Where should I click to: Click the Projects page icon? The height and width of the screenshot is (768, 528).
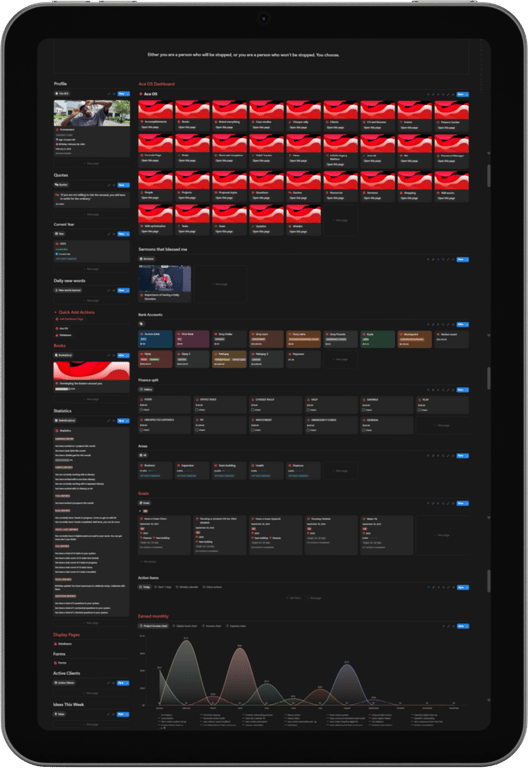pyautogui.click(x=179, y=192)
